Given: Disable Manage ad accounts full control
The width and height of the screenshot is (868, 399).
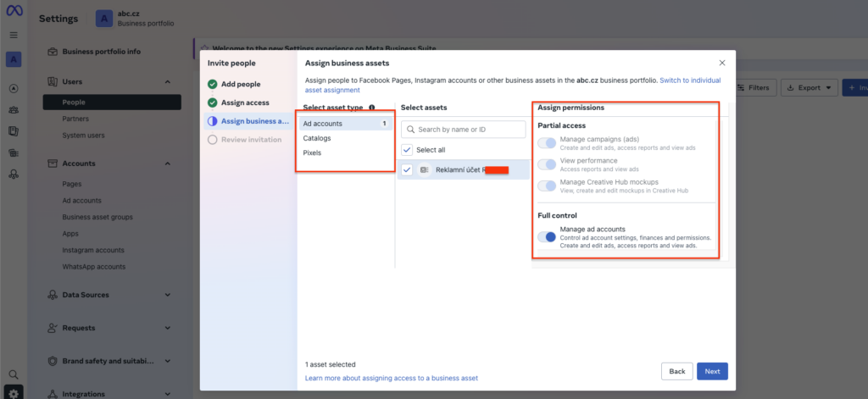Looking at the screenshot, I should (x=547, y=237).
